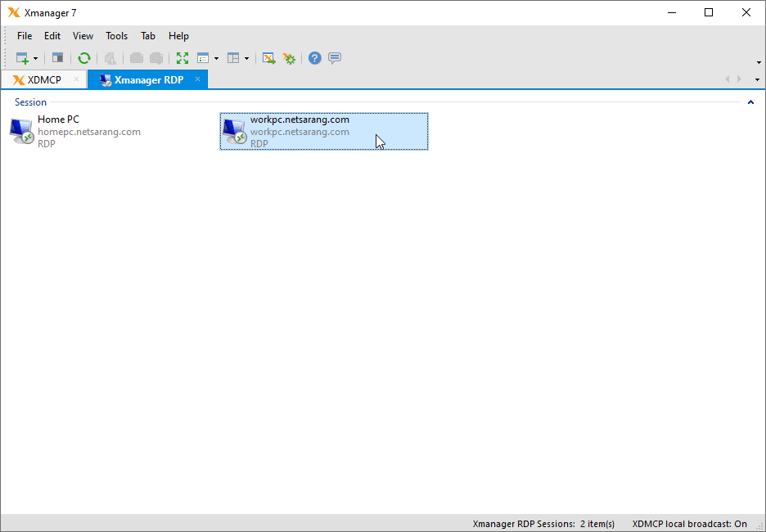Click Xmanager RDP Sessions status text
Screen dimensions: 766x532
pyautogui.click(x=543, y=524)
